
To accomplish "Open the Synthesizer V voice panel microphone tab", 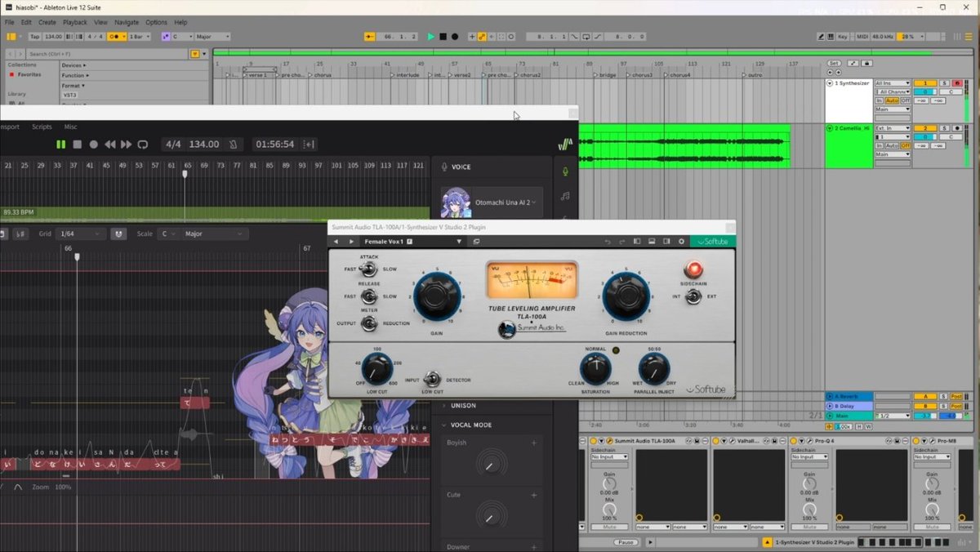I will (x=564, y=171).
